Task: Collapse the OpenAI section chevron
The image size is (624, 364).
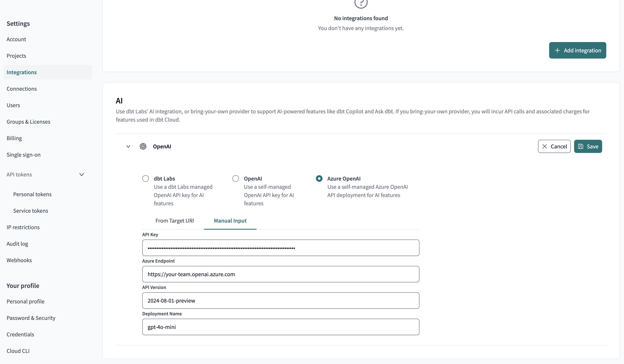Action: pos(128,147)
